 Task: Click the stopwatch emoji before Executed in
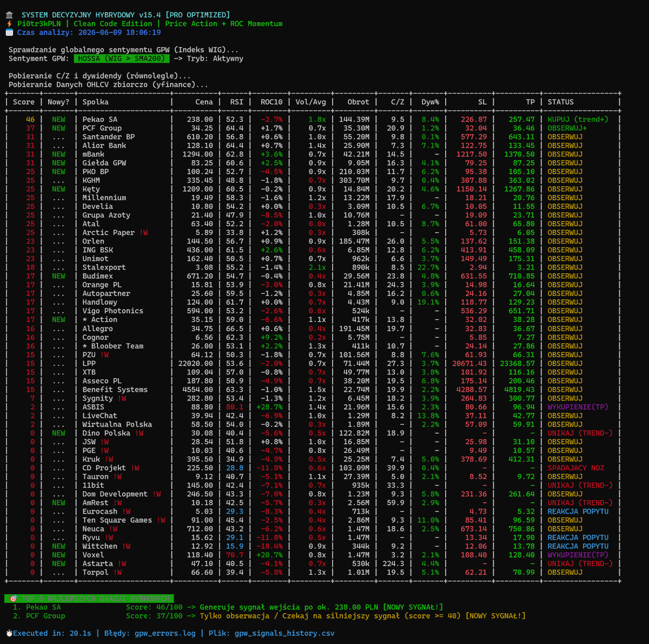pyautogui.click(x=9, y=633)
